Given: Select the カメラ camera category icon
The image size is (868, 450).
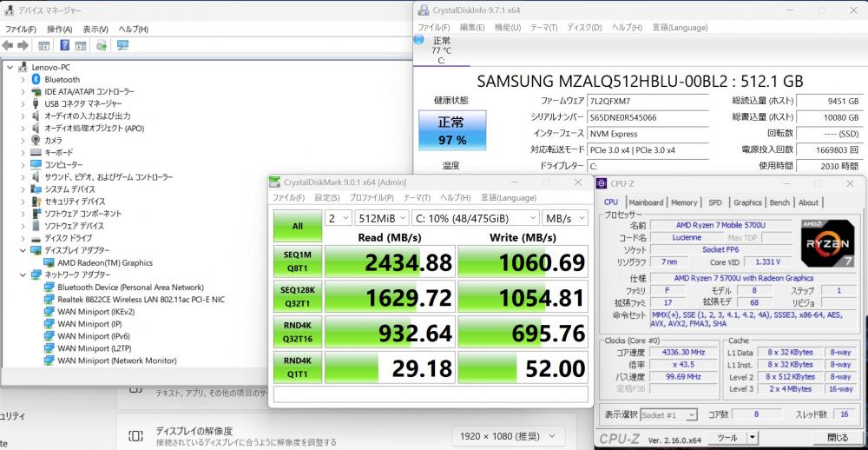Looking at the screenshot, I should (x=36, y=140).
